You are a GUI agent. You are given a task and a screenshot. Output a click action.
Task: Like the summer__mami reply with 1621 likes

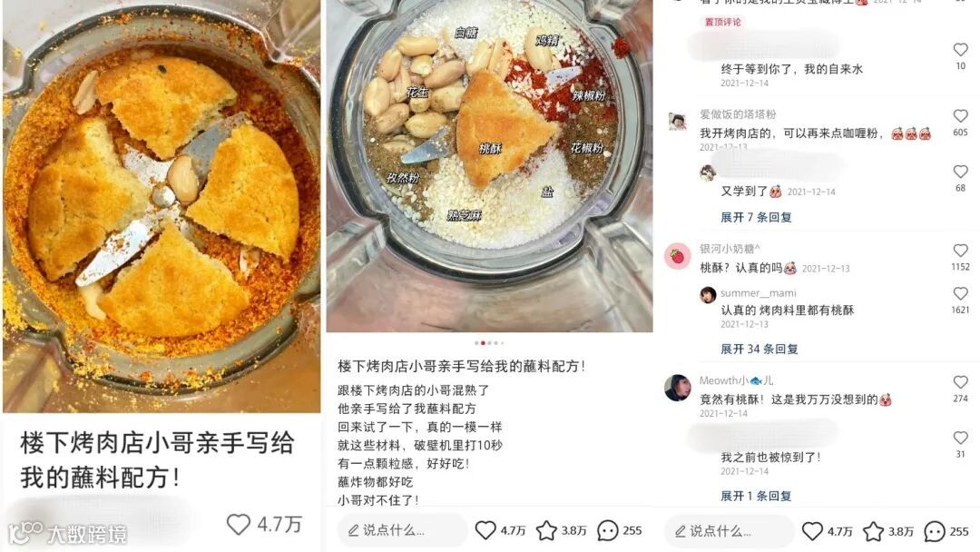(961, 293)
